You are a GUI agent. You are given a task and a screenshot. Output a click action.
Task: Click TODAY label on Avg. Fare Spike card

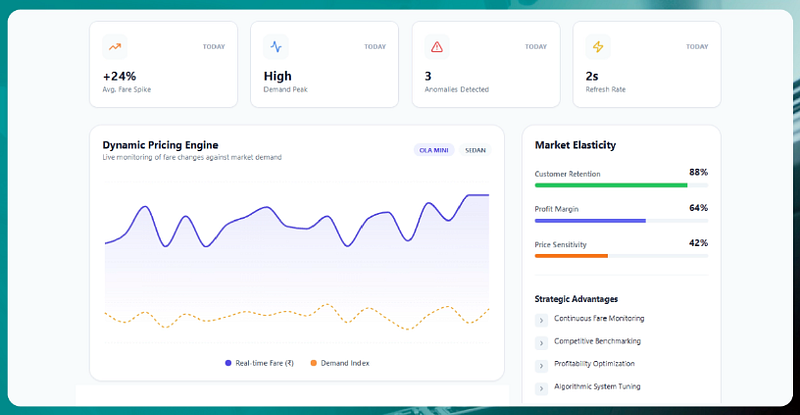coord(214,46)
